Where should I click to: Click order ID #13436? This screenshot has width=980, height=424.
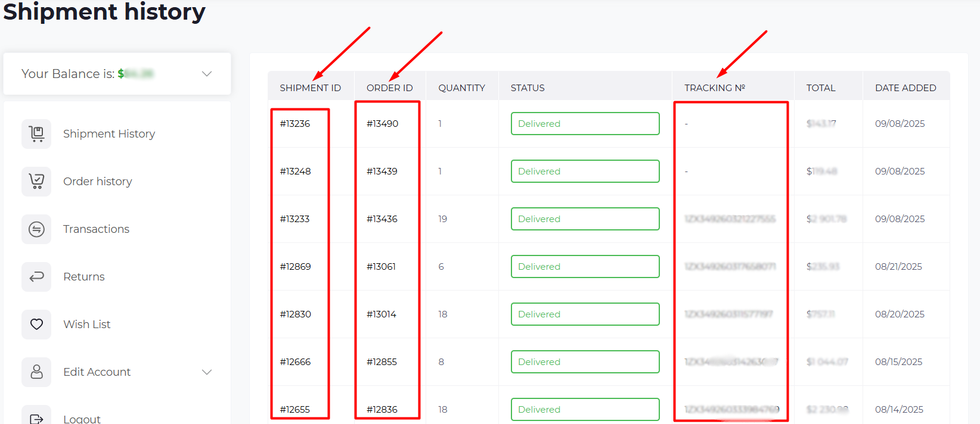click(x=382, y=219)
